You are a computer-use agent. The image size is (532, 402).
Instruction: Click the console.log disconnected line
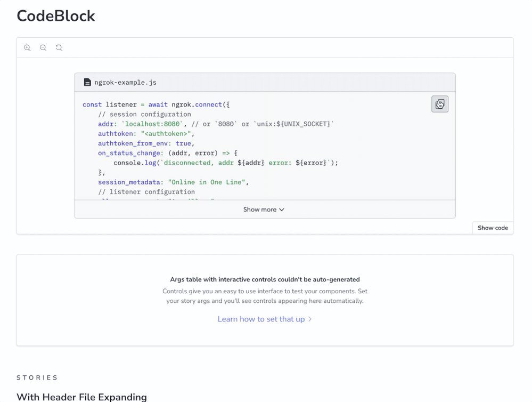click(226, 163)
